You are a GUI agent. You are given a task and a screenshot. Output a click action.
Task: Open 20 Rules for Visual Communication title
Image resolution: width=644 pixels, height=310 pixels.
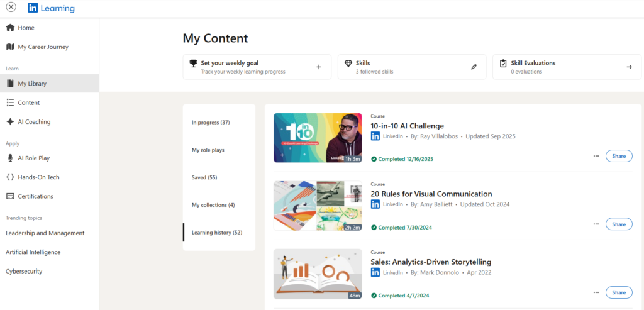[431, 194]
